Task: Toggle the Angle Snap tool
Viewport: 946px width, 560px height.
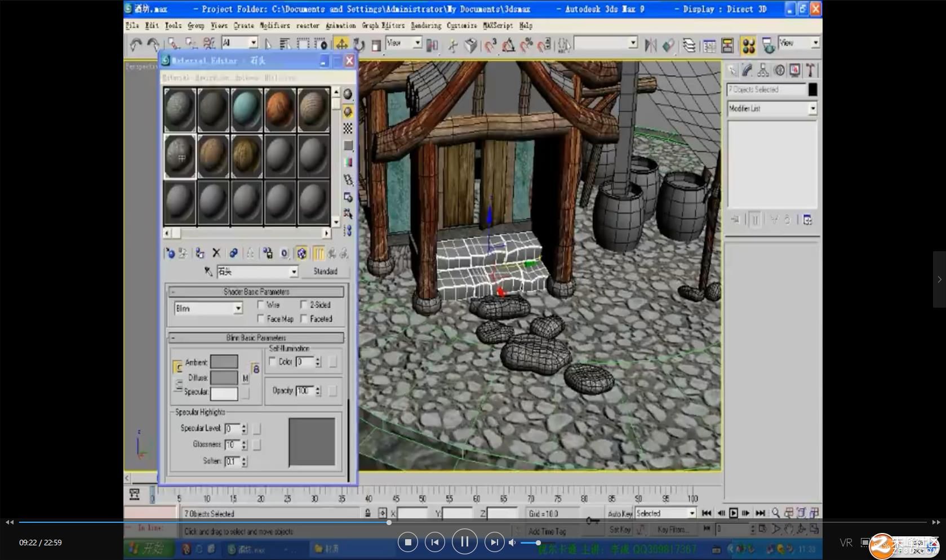Action: coord(508,45)
